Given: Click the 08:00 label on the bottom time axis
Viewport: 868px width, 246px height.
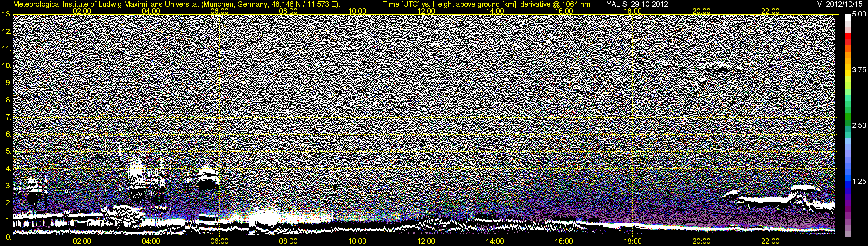Looking at the screenshot, I should (288, 241).
